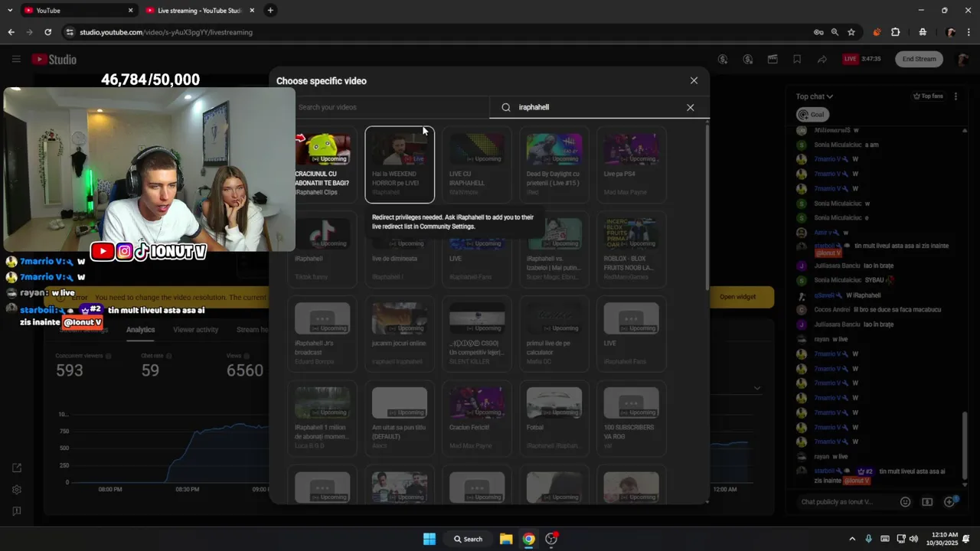Click the sidebar external link icon
Screen dimensions: 980x551
(x=17, y=468)
